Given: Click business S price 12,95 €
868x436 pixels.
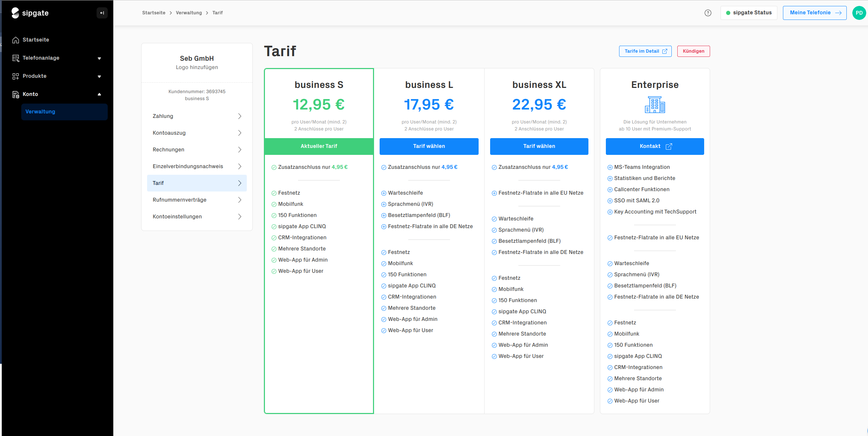Looking at the screenshot, I should pos(319,105).
